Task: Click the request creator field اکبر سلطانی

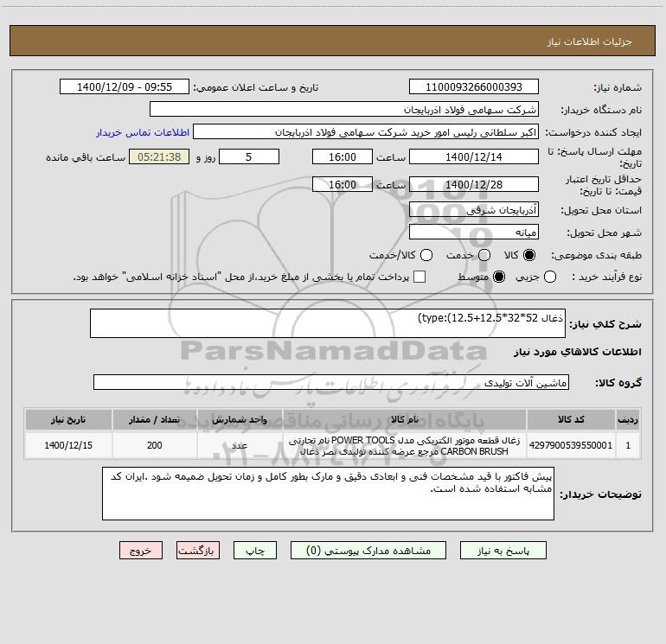Action: 366,132
